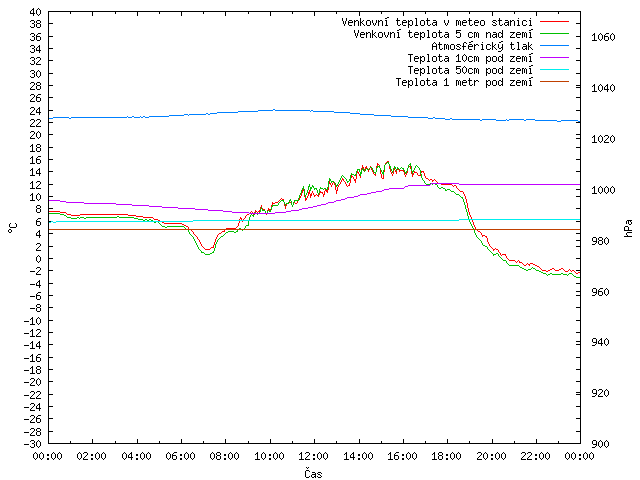Click the '960' pressure axis label
The height and width of the screenshot is (480, 640).
[x=600, y=292]
